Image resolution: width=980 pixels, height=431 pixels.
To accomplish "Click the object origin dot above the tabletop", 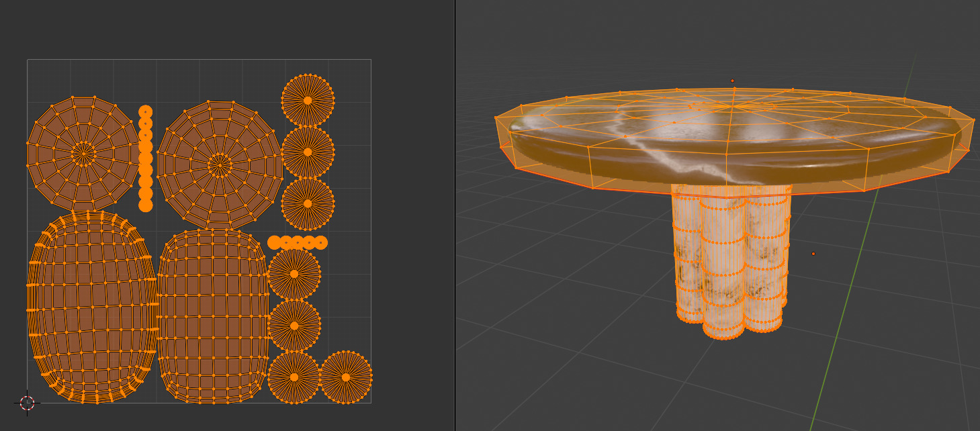I will pos(732,81).
